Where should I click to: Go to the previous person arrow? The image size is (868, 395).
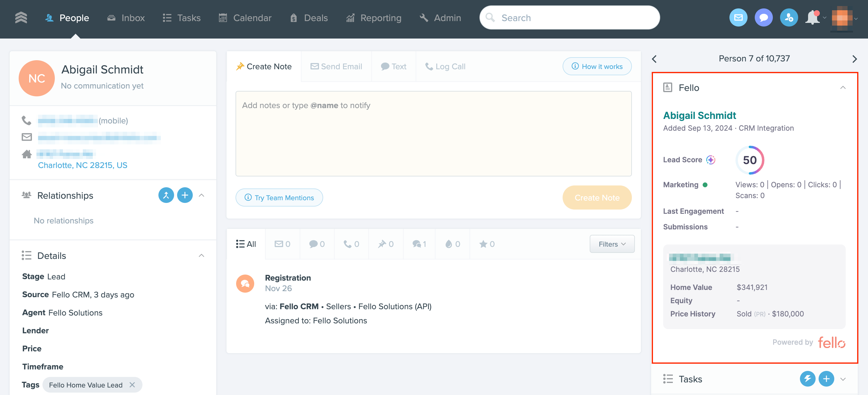(654, 59)
